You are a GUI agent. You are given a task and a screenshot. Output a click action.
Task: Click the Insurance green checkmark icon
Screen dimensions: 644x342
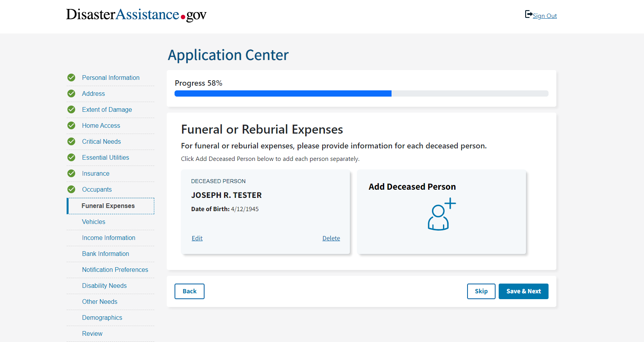71,173
